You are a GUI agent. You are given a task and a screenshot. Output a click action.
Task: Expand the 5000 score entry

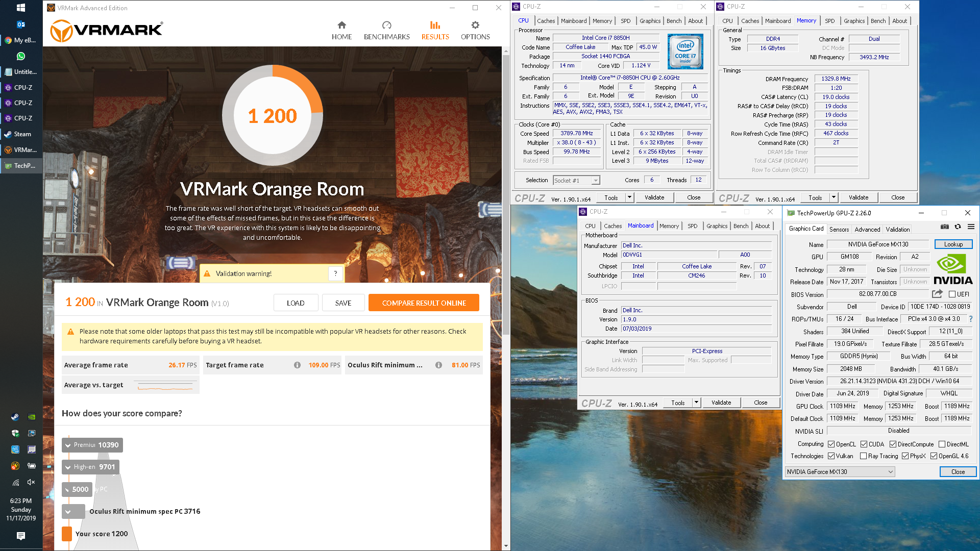click(77, 489)
